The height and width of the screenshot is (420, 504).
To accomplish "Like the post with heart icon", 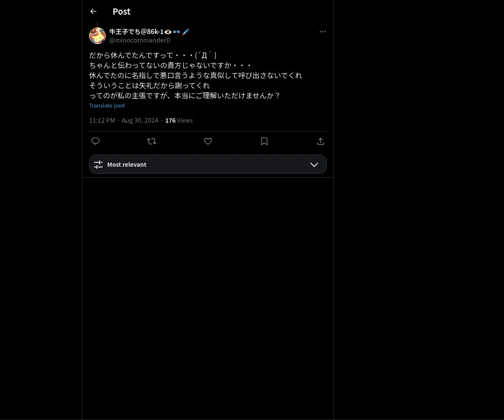I will [208, 141].
